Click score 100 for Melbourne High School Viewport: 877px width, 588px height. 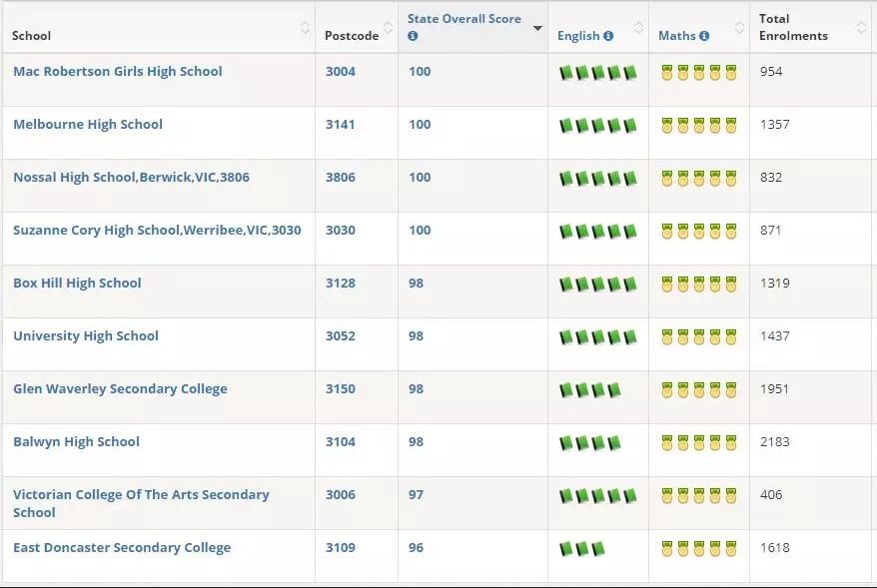(420, 124)
